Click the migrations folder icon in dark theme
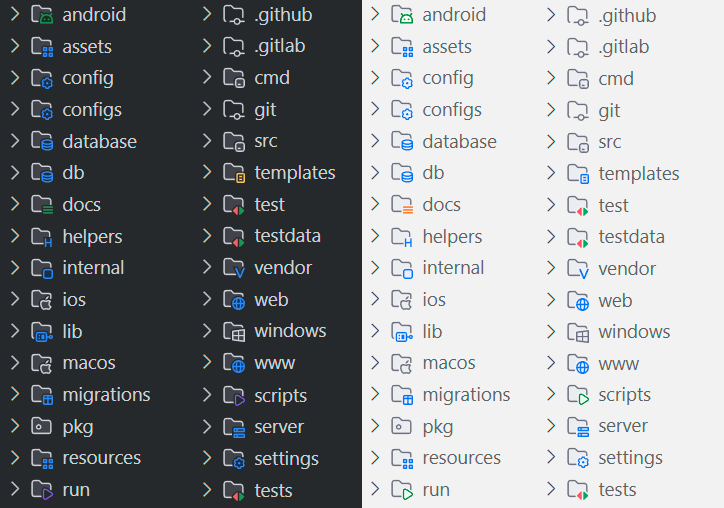Viewport: 724px width, 508px height. click(x=42, y=395)
